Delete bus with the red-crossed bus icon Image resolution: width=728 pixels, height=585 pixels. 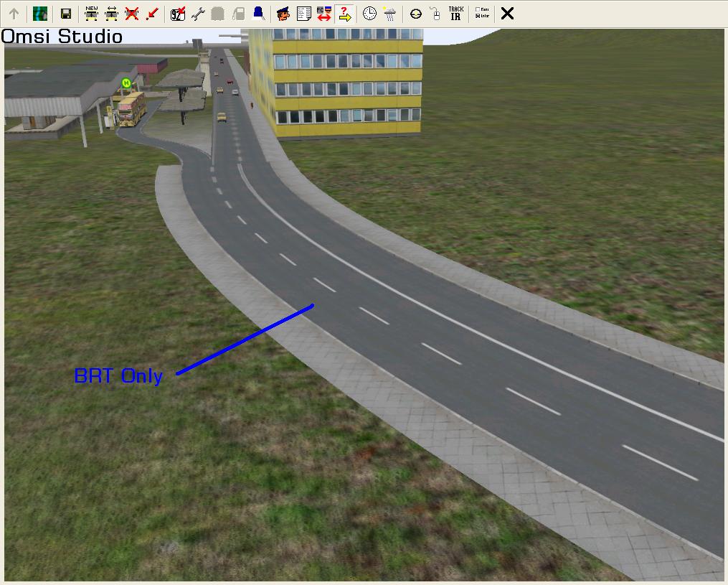131,14
